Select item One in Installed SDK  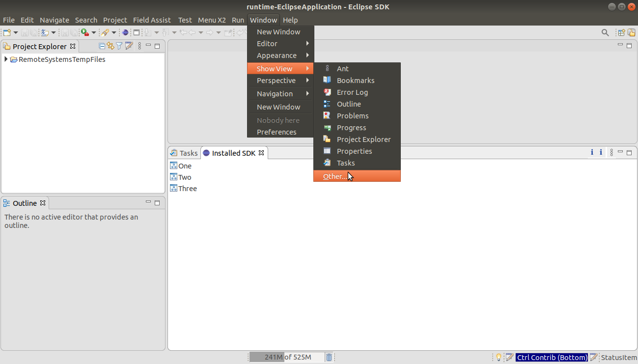[181, 166]
